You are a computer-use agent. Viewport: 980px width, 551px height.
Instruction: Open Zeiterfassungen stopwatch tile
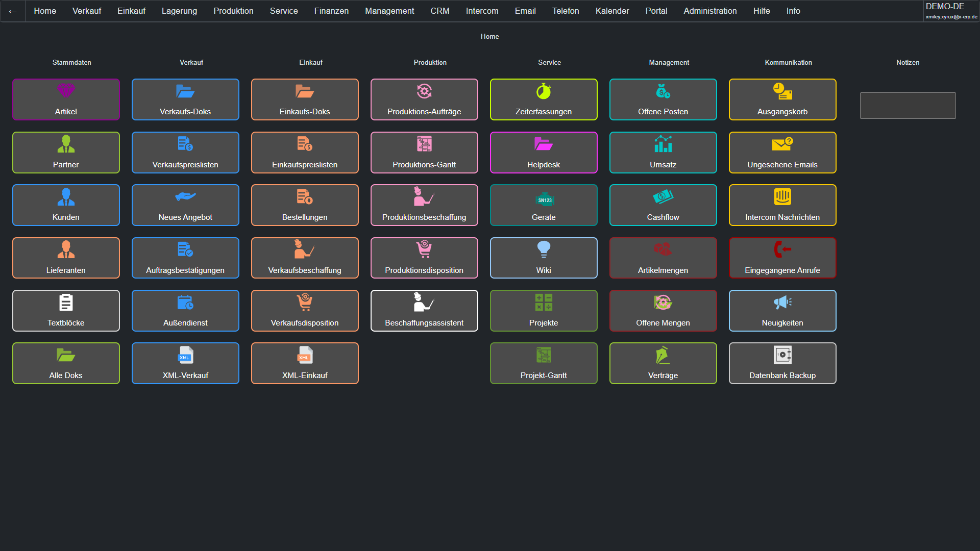tap(544, 99)
